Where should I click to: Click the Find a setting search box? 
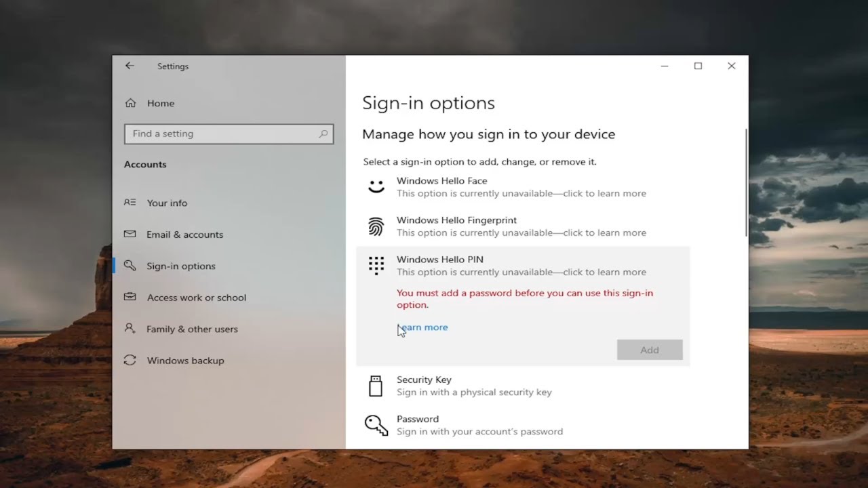coord(229,134)
